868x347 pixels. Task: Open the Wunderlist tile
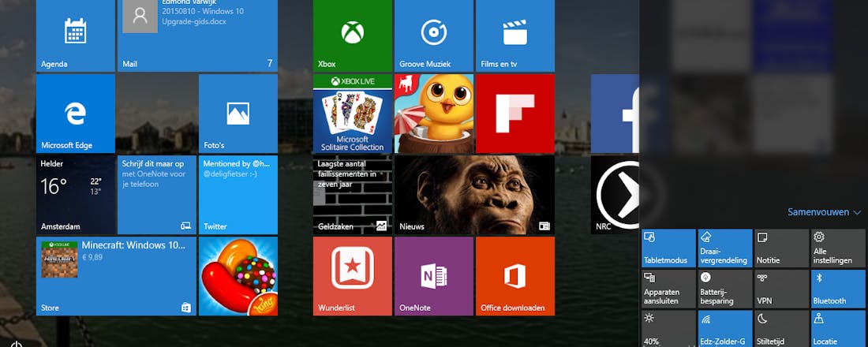click(353, 276)
